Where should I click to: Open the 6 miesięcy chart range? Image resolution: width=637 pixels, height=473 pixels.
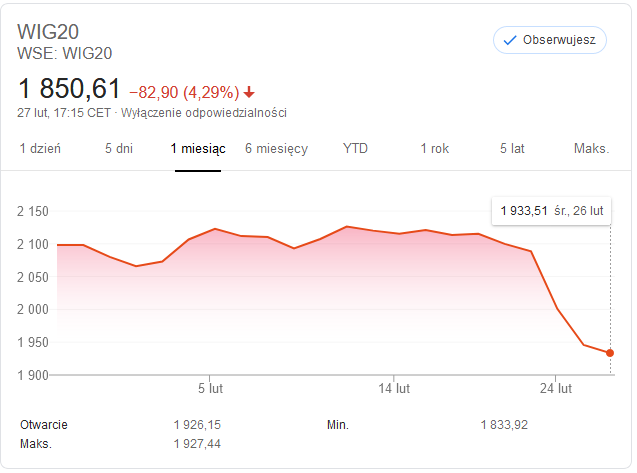[x=276, y=149]
